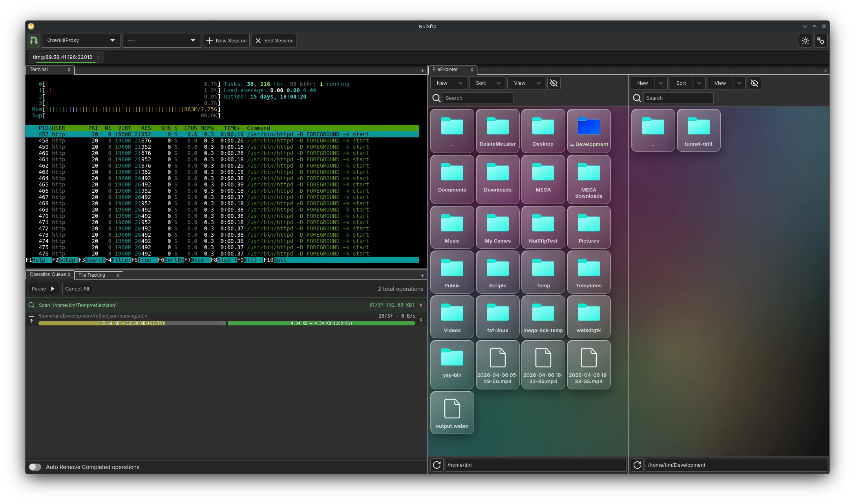The width and height of the screenshot is (855, 504).
Task: Open the DeleteMeLater folder
Action: click(x=497, y=131)
